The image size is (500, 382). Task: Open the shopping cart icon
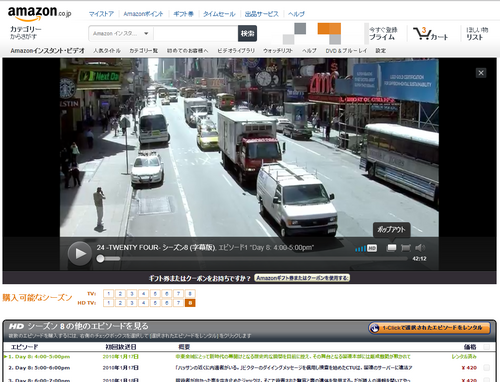click(x=430, y=33)
